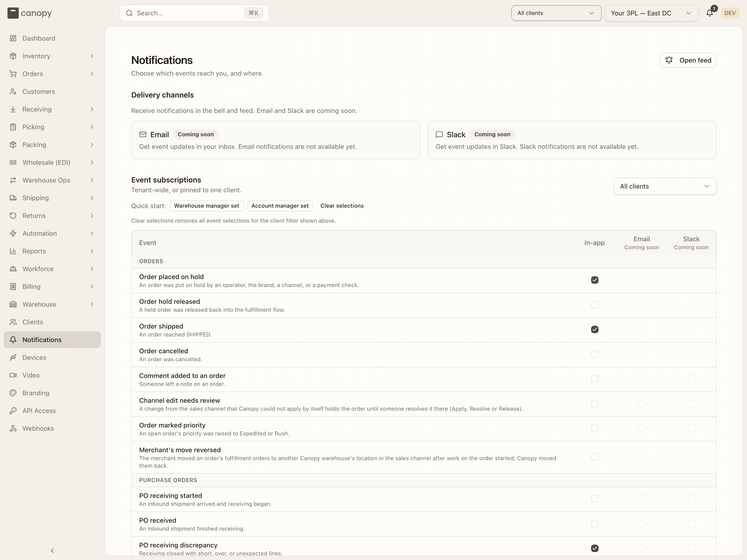Uncheck In-app for Order placed on hold
This screenshot has width=747, height=560.
coord(595,280)
